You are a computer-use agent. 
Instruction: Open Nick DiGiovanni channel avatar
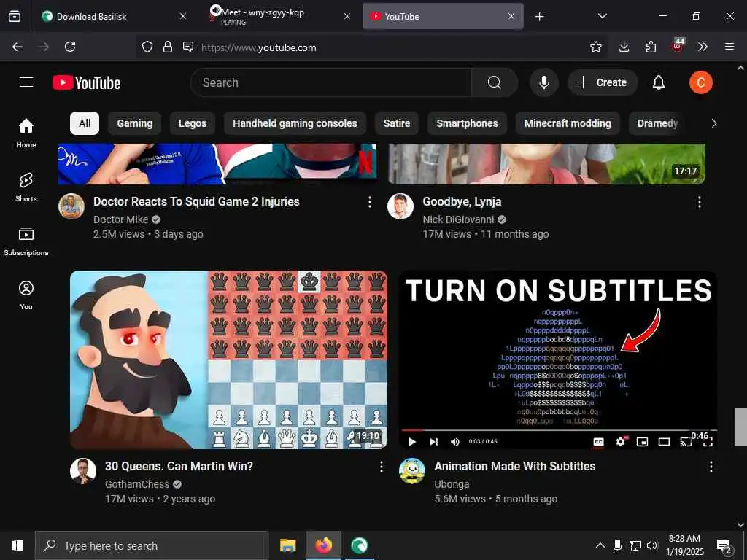tap(400, 206)
